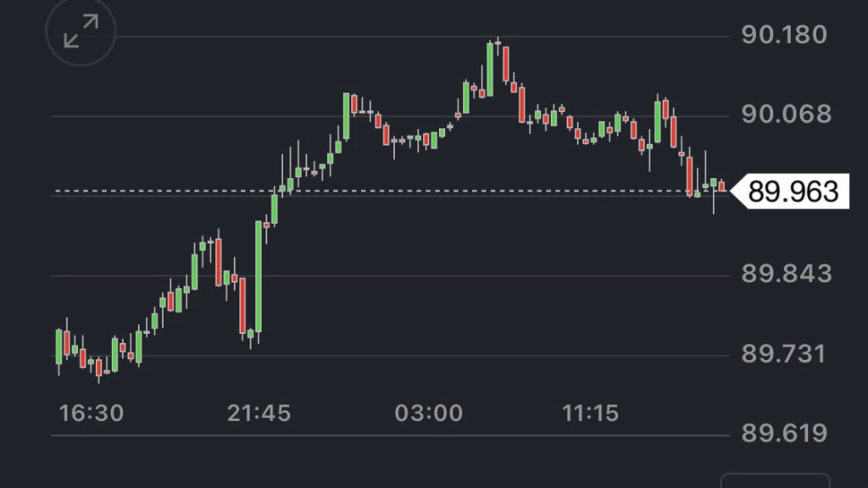Click the expand chart to fullscreen icon
The image size is (868, 488).
pos(81,32)
